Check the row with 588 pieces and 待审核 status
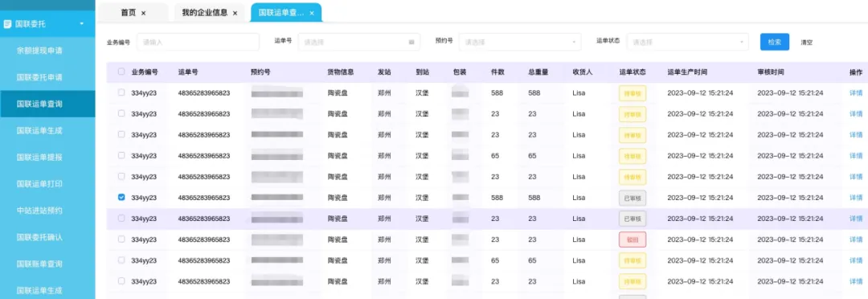 [x=121, y=92]
